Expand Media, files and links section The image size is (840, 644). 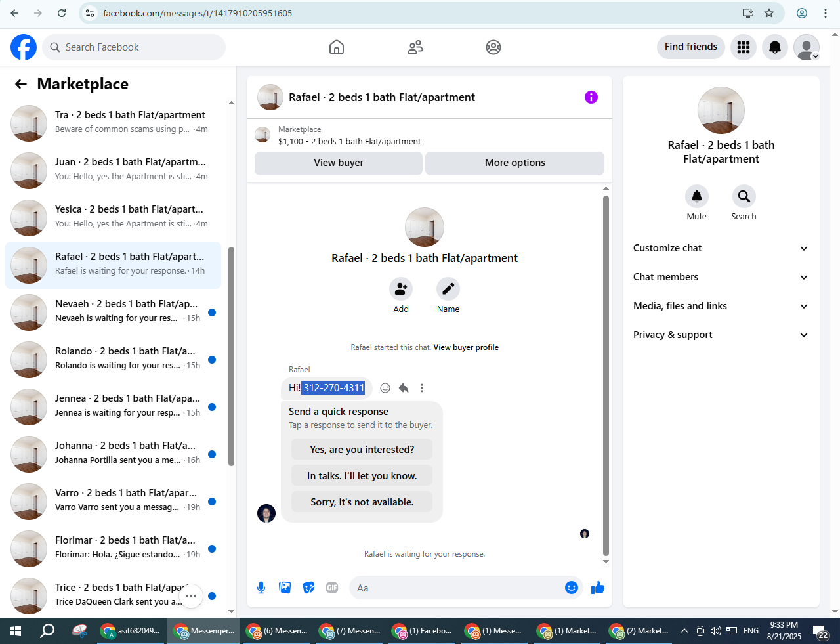pos(721,306)
